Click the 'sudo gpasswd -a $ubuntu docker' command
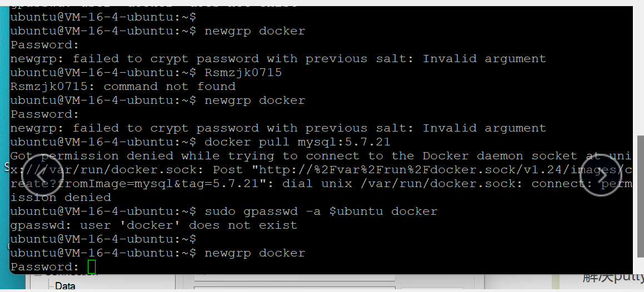 (321, 212)
